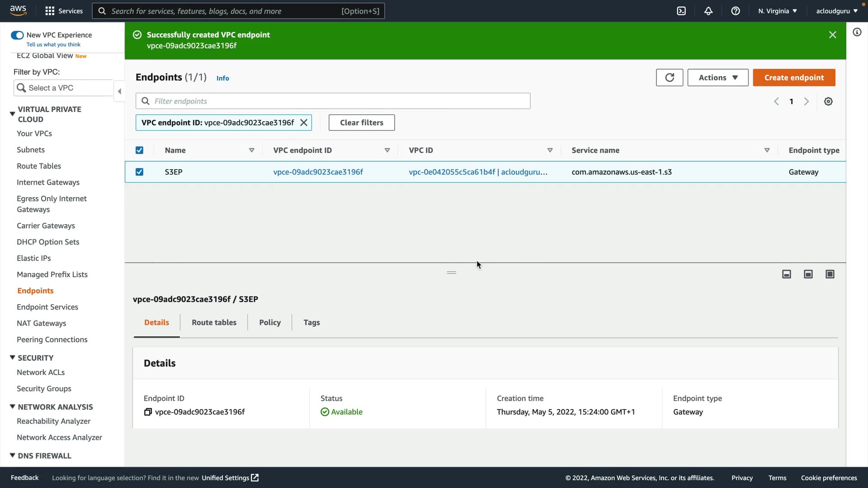Open the notifications bell
Viewport: 868px width, 488px height.
point(708,11)
